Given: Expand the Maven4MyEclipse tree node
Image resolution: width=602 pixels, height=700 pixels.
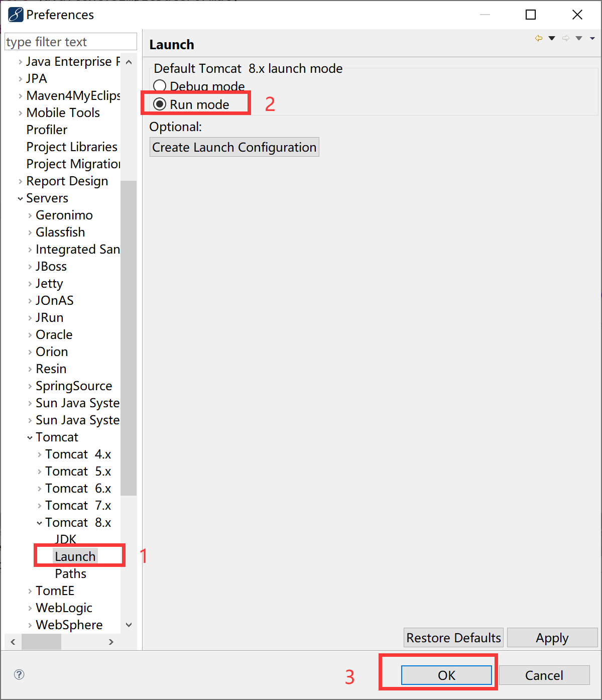Looking at the screenshot, I should 20,96.
